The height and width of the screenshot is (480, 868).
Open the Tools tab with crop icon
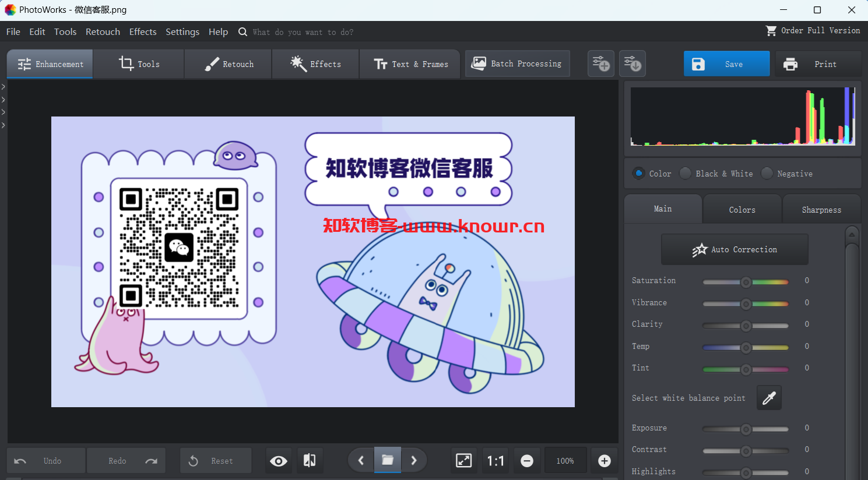[x=139, y=64]
